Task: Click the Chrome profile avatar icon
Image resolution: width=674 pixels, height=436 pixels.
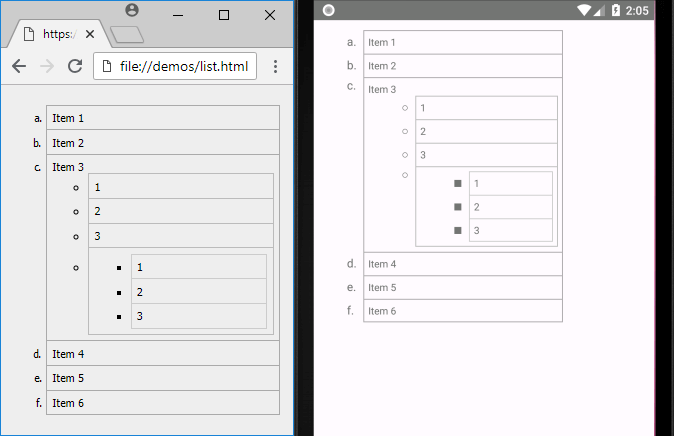Action: [132, 10]
